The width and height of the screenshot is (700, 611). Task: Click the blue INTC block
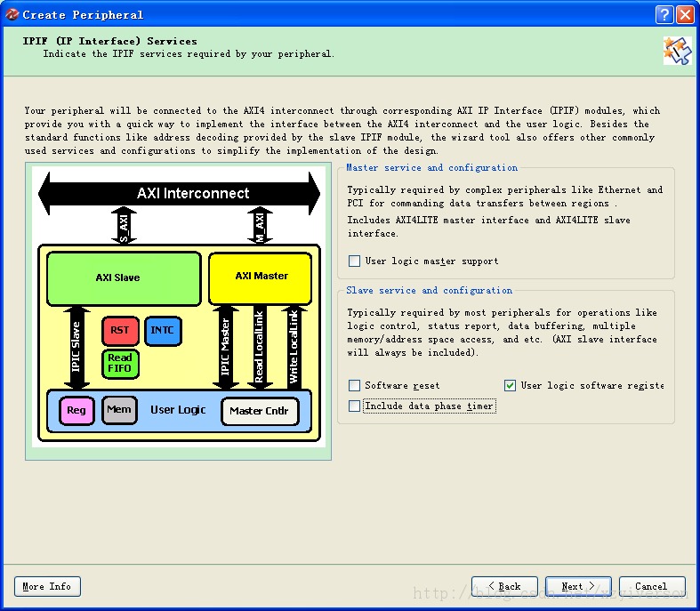point(163,331)
